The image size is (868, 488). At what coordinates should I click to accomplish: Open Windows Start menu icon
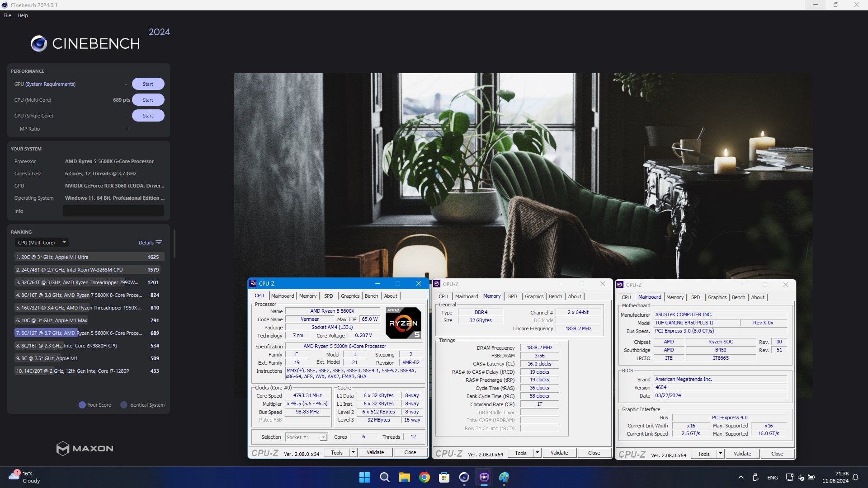point(364,477)
